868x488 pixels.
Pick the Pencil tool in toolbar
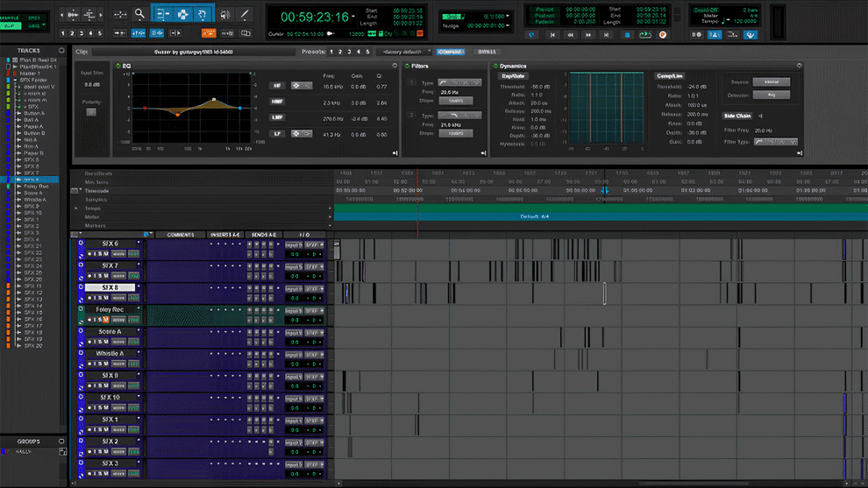coord(245,14)
